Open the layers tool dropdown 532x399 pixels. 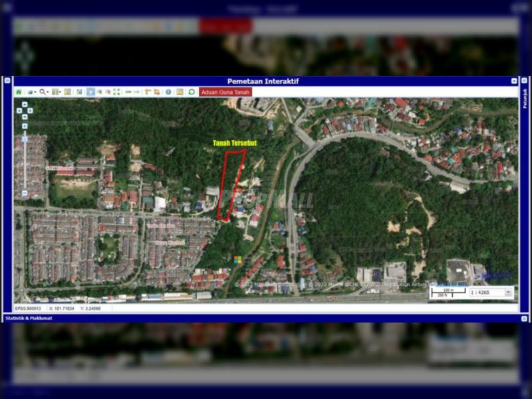coord(31,92)
